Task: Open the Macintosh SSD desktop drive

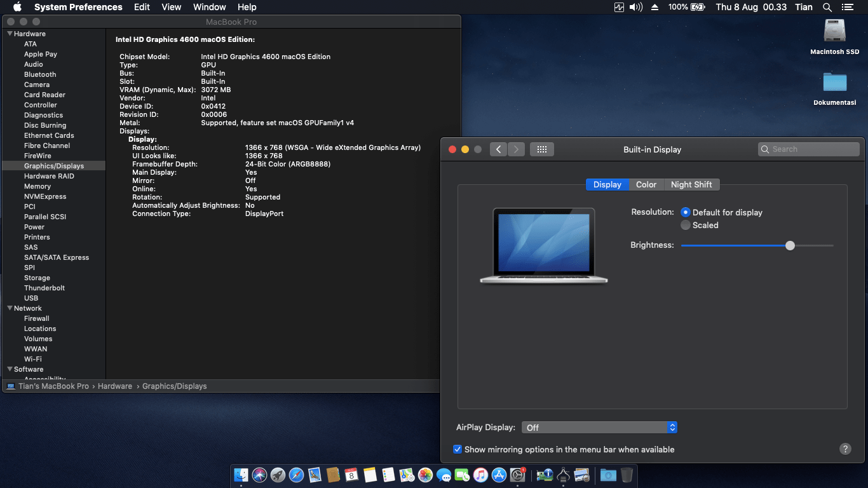Action: (835, 37)
